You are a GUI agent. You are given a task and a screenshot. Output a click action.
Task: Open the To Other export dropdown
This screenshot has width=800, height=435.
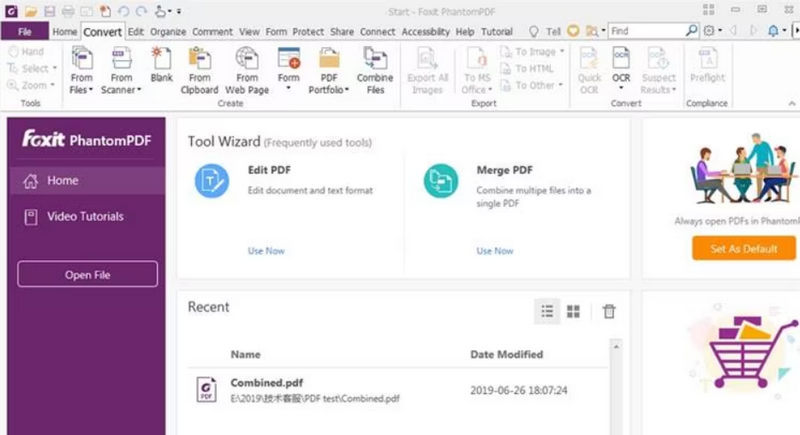(x=561, y=85)
